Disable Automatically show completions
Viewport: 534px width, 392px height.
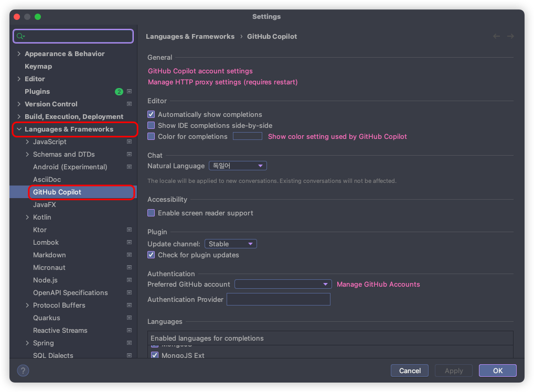coord(151,114)
